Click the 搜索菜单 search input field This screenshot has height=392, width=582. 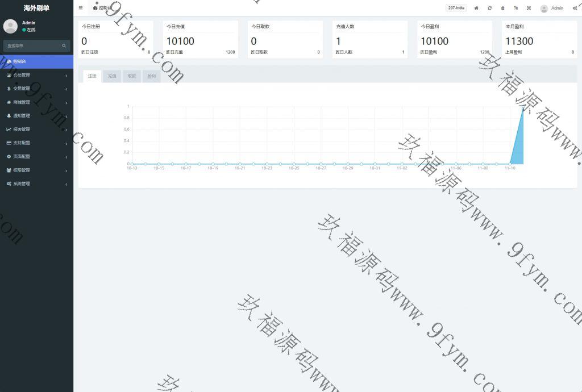tap(31, 45)
